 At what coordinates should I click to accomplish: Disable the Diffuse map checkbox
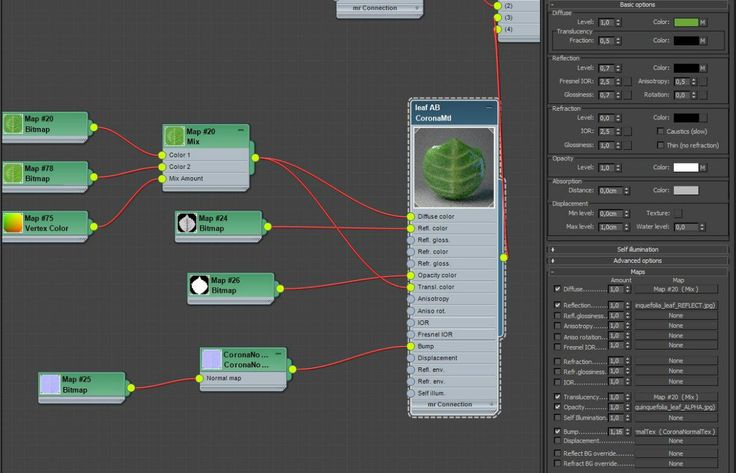557,289
